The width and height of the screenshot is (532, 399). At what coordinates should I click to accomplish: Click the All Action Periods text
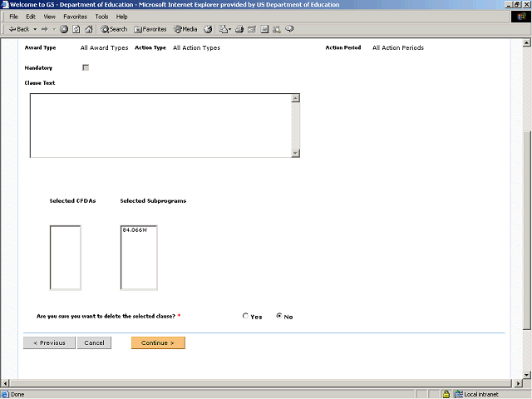[398, 48]
